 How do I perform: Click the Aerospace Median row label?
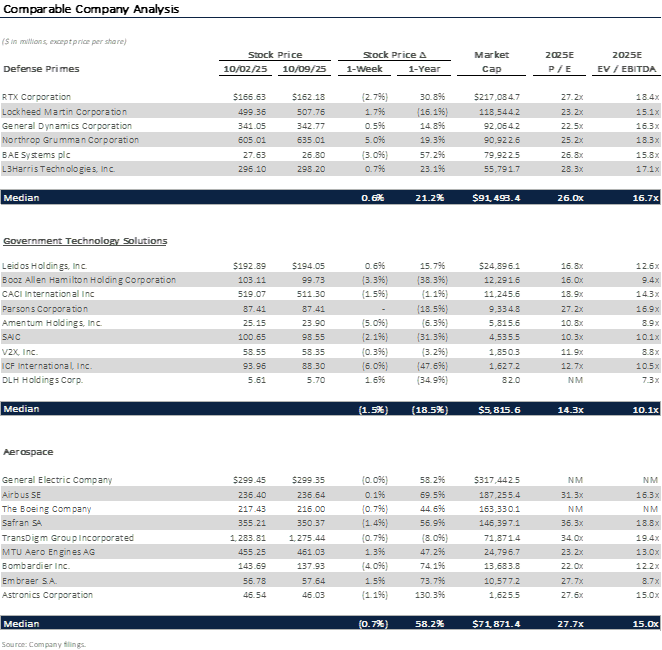tap(23, 624)
